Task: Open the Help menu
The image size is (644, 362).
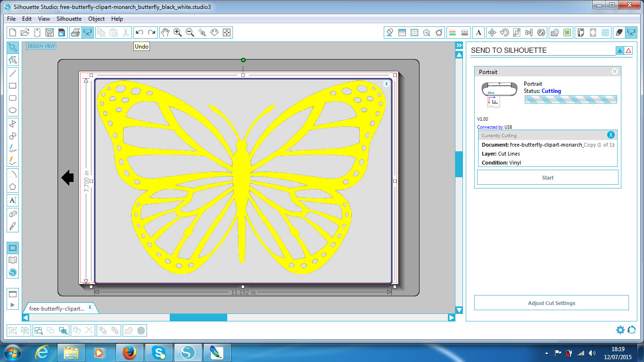Action: (117, 19)
